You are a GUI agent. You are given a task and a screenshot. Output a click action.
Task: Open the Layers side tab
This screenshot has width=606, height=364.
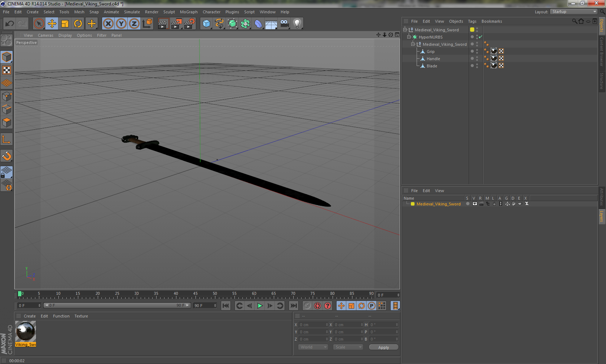pyautogui.click(x=602, y=217)
